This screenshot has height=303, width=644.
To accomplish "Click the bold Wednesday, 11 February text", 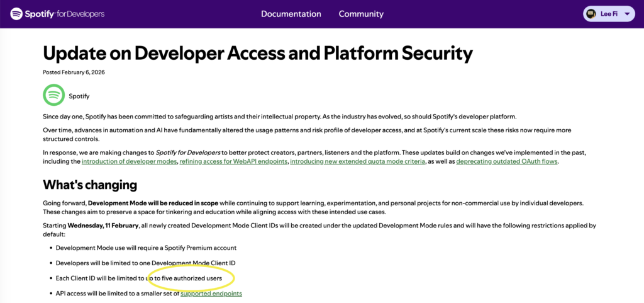I will 104,226.
